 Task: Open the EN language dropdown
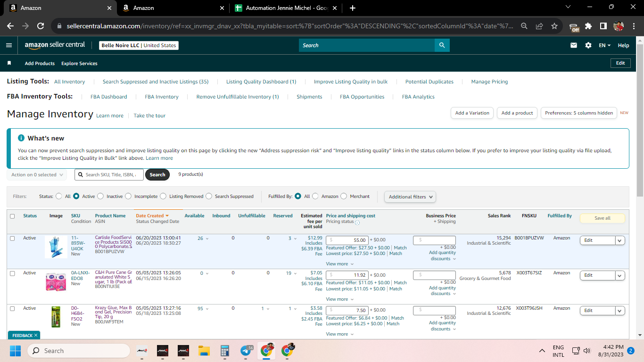[605, 45]
